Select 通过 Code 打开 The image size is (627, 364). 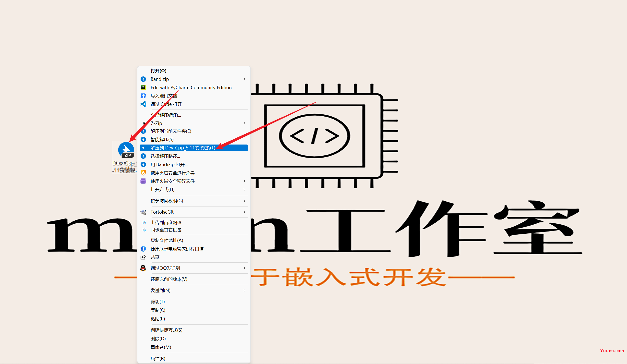coord(194,104)
